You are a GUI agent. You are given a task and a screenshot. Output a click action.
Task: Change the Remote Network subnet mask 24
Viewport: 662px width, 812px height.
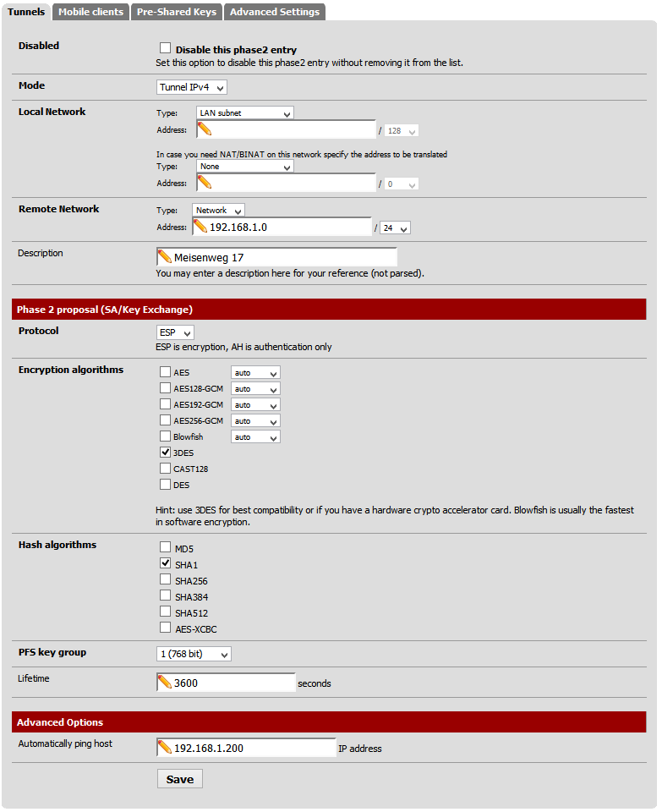(x=395, y=228)
